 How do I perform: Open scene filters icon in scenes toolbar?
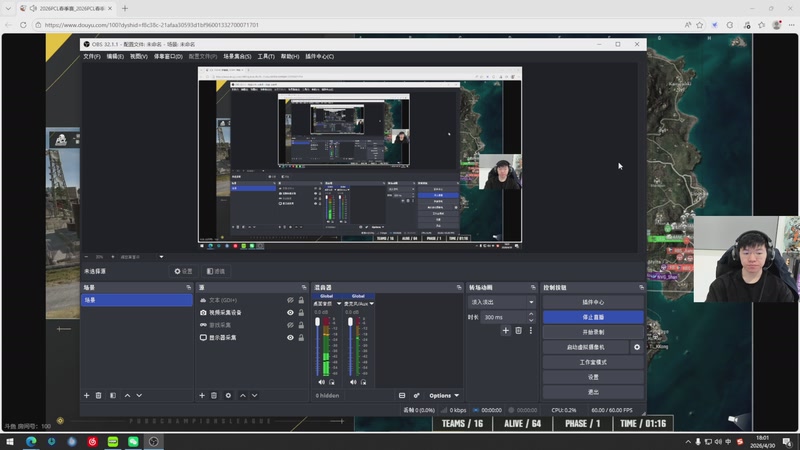click(113, 395)
